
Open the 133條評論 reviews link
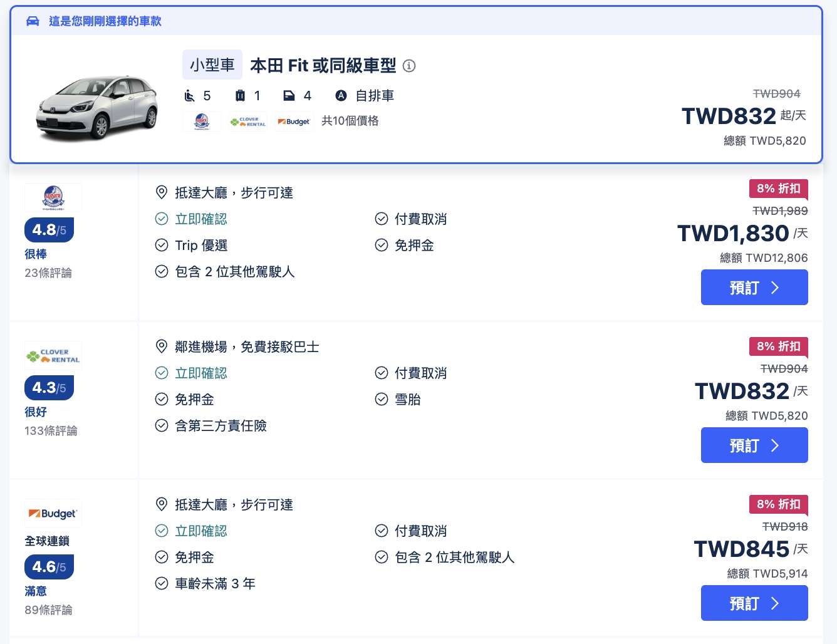(51, 431)
